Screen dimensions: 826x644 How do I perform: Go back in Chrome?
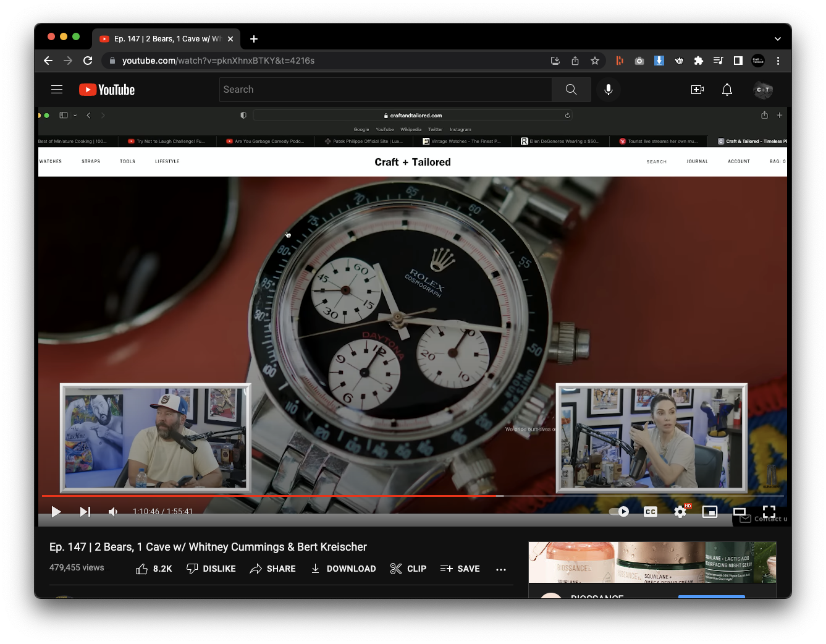pyautogui.click(x=48, y=61)
